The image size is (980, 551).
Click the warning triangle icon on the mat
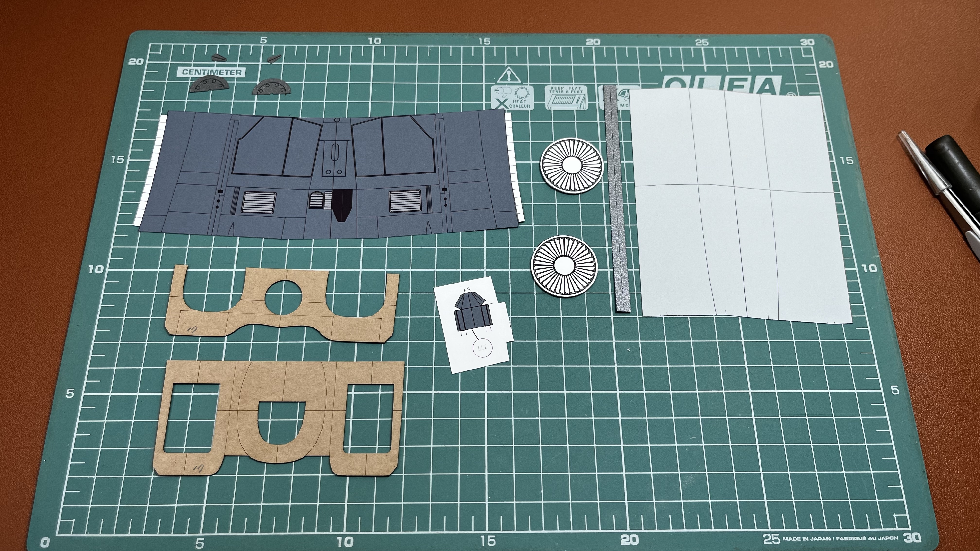509,75
